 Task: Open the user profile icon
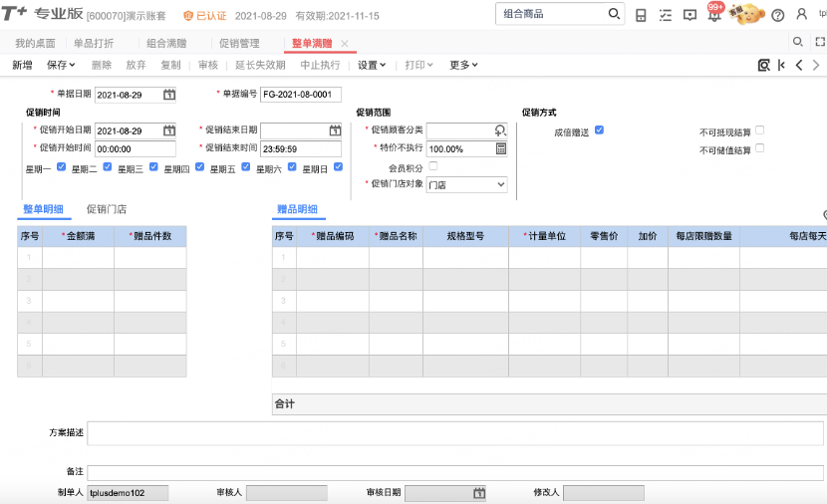tap(802, 14)
